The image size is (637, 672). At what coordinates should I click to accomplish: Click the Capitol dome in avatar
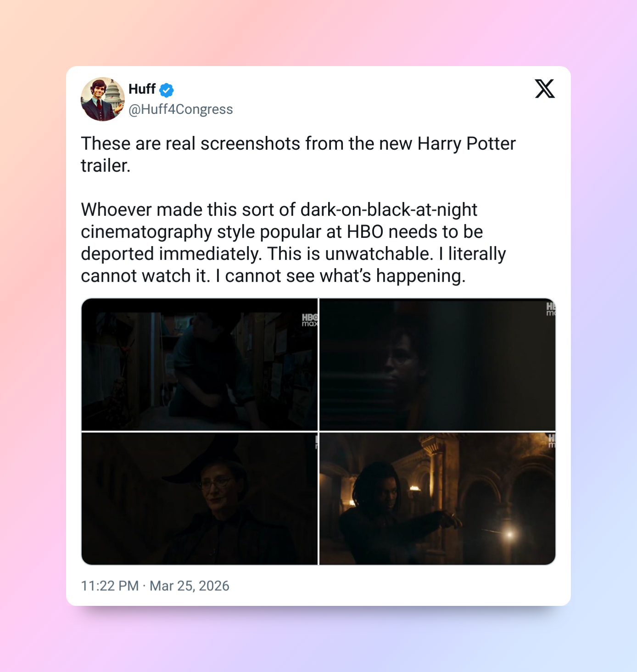[x=115, y=95]
